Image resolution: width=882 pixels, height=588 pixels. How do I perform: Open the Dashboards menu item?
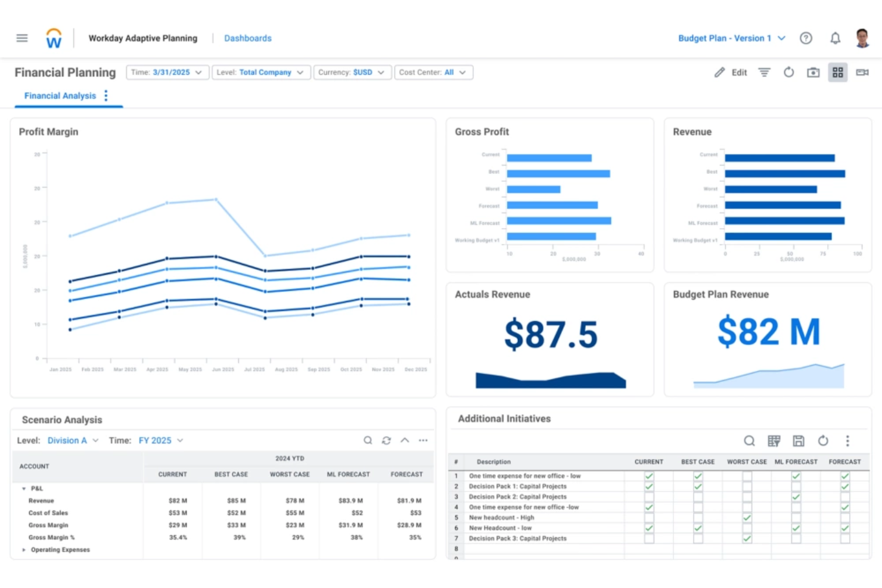click(x=248, y=38)
